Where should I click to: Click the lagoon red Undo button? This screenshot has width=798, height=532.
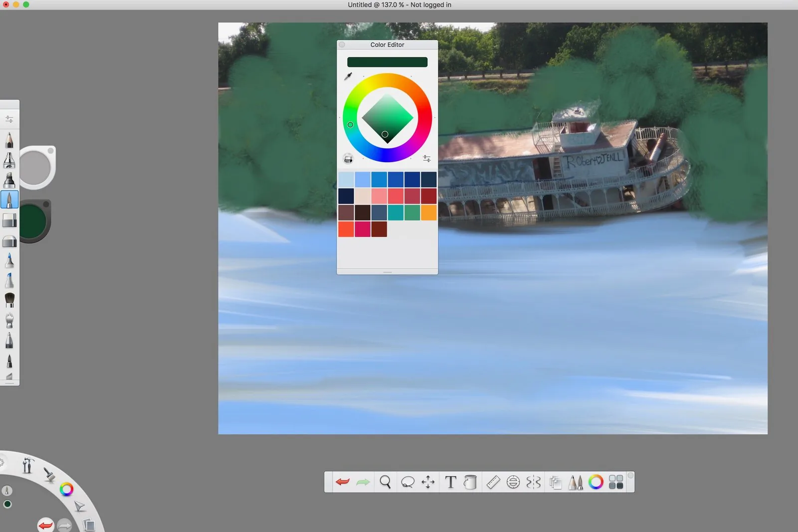[45, 525]
